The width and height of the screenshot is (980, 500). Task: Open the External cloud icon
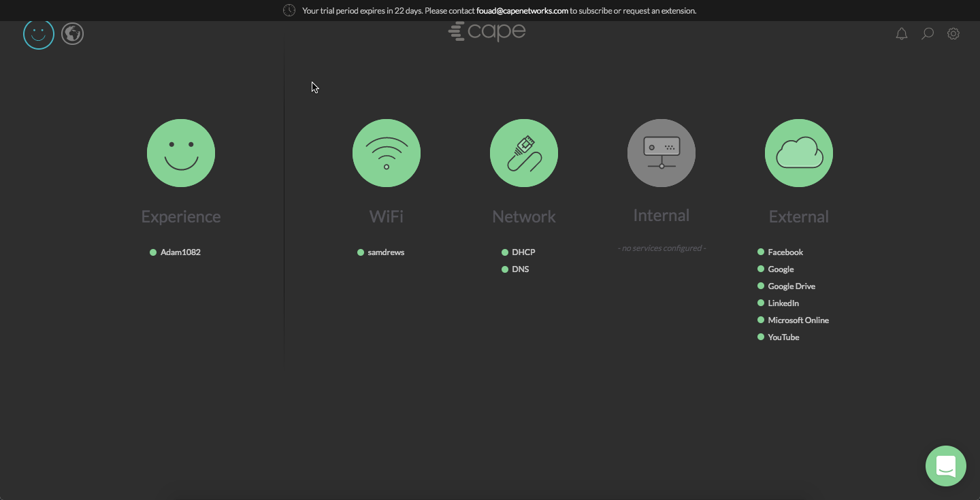[798, 153]
